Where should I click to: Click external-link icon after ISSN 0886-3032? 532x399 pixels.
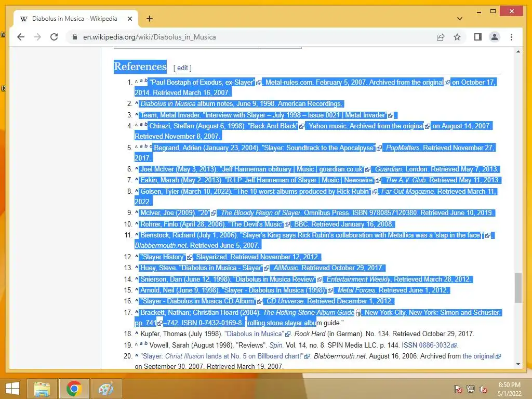[x=454, y=345]
